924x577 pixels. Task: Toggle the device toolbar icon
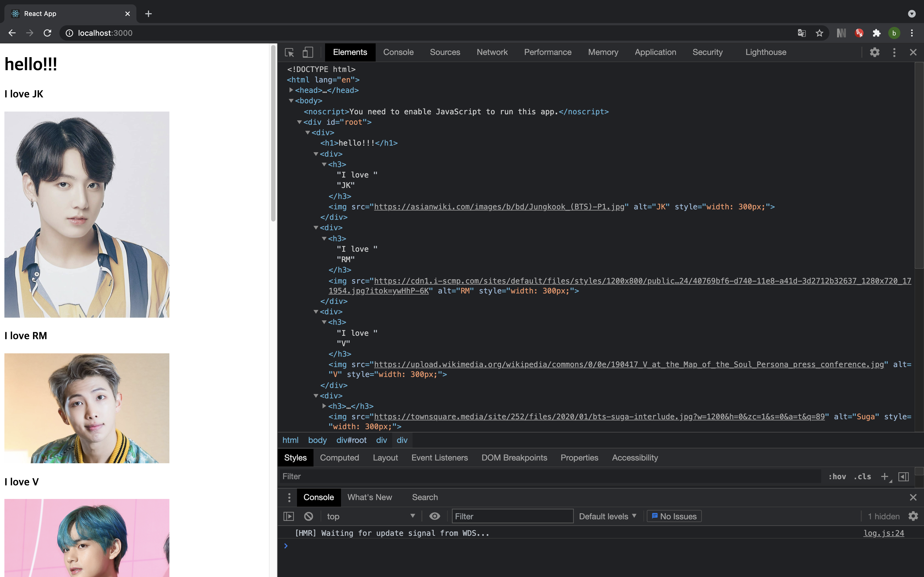click(x=308, y=52)
